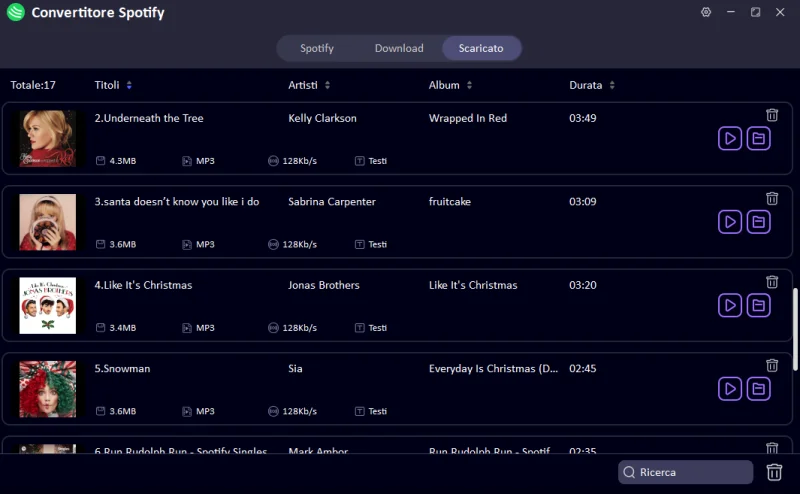Click Like It's Christmas in the Album column
The width and height of the screenshot is (800, 494).
[x=473, y=285]
